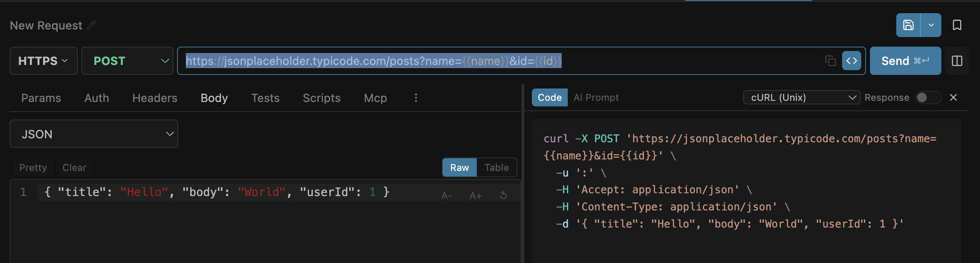The image size is (980, 263).
Task: Click into the JSON body editor line
Action: click(x=217, y=192)
